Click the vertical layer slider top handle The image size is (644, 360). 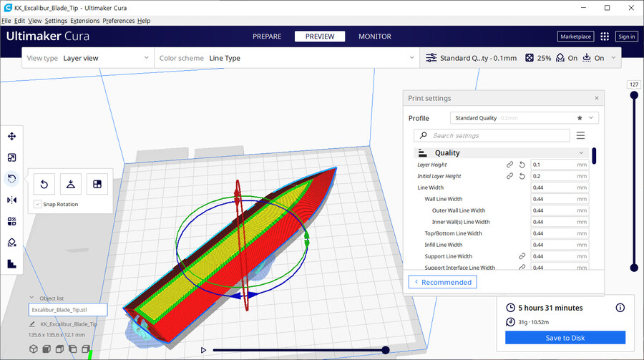[633, 99]
